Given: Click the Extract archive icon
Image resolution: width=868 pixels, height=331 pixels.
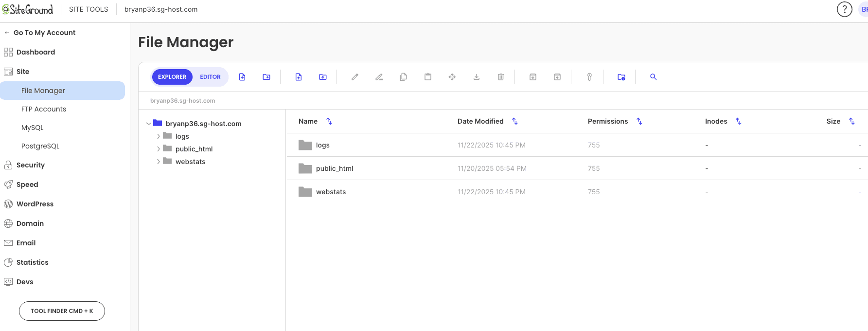Looking at the screenshot, I should (557, 77).
